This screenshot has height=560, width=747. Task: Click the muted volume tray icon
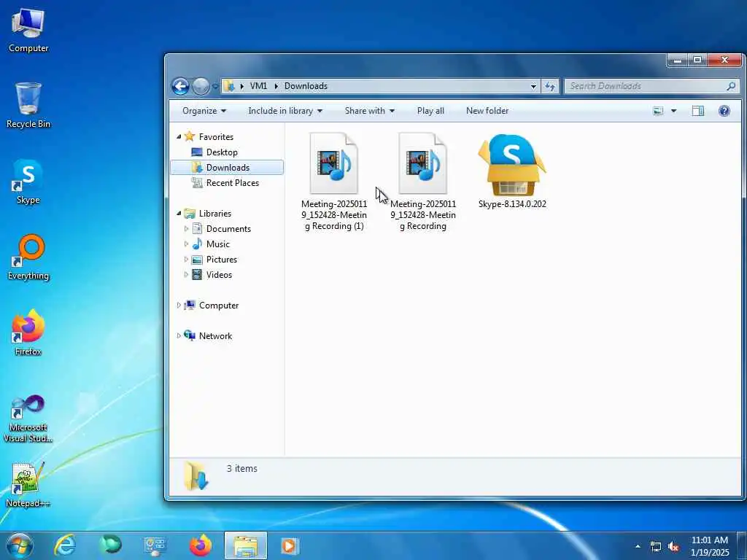click(x=673, y=547)
